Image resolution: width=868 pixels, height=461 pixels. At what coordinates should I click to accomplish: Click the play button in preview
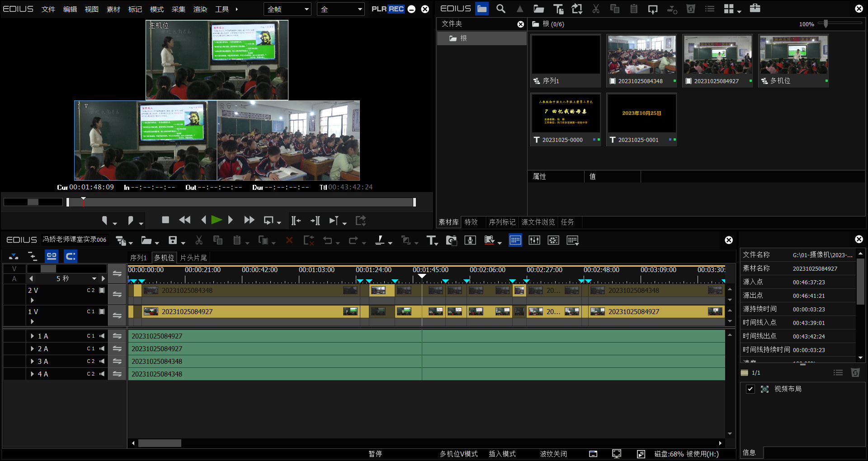(x=217, y=220)
